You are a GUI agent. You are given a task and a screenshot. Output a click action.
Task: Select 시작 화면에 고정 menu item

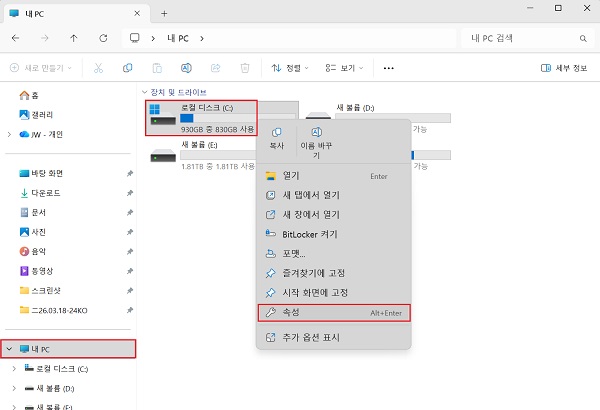click(x=334, y=293)
